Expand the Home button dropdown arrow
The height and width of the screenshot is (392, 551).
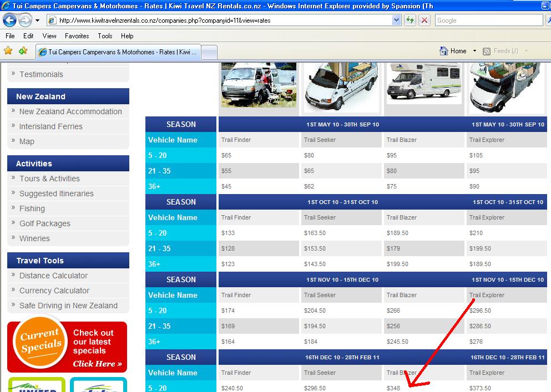coord(474,51)
